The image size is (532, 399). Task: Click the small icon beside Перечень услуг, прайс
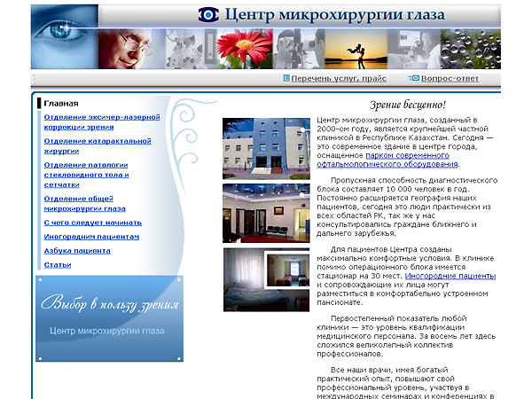(x=286, y=78)
